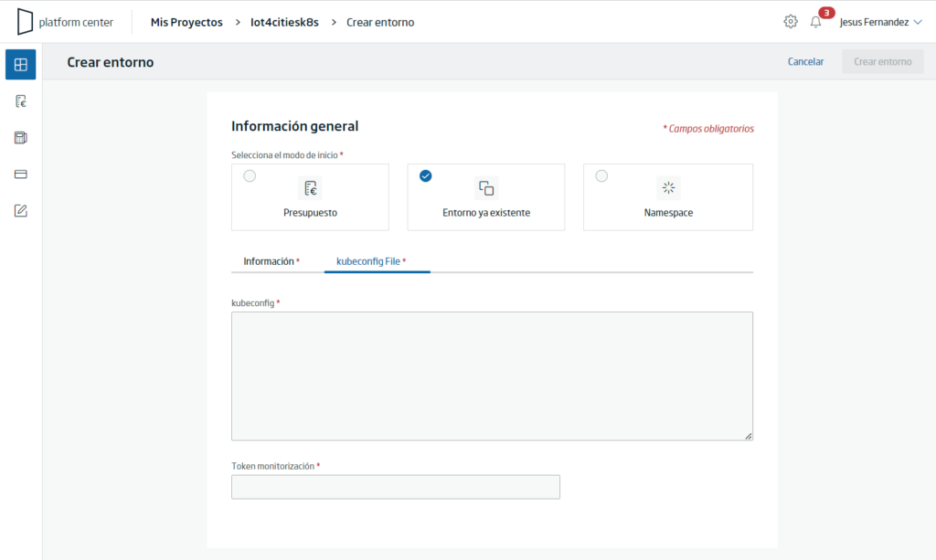The width and height of the screenshot is (936, 560).
Task: Click the platform center logo icon
Action: point(25,22)
